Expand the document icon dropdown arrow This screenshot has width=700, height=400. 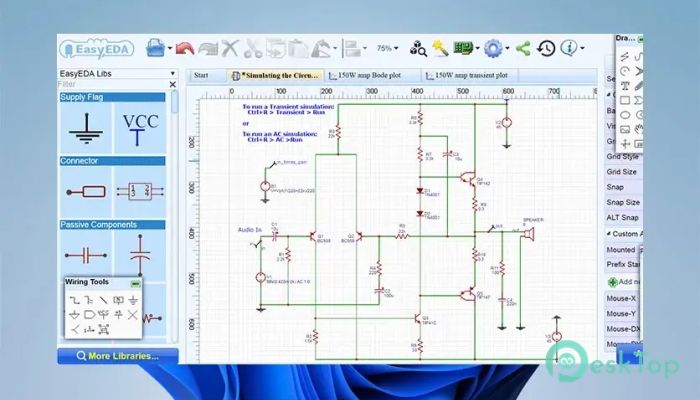[170, 48]
